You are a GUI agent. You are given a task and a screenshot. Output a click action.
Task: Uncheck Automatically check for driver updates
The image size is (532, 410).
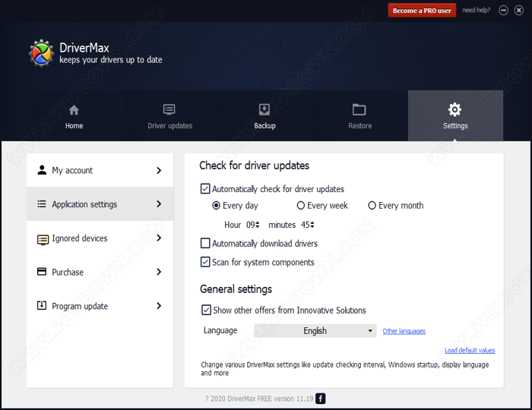[205, 189]
